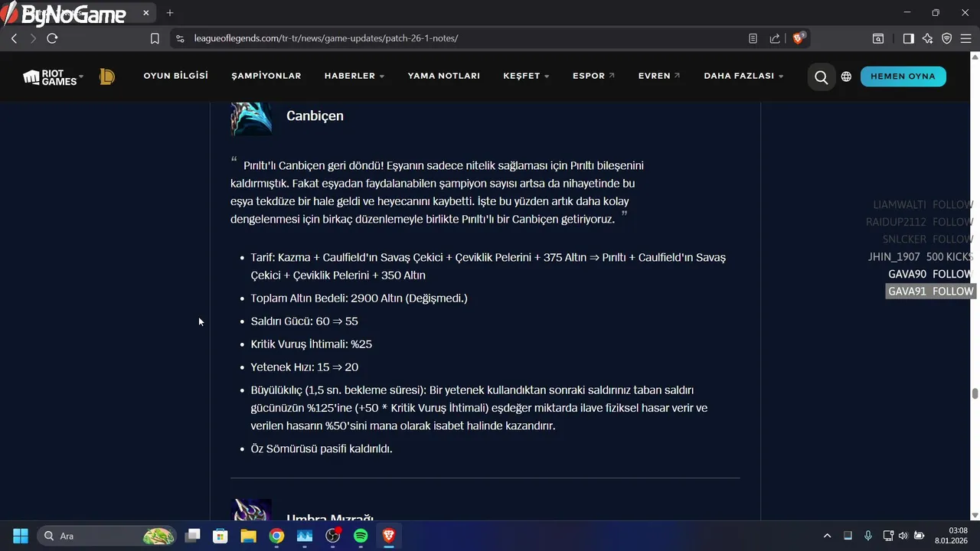Viewport: 980px width, 551px height.
Task: Click the HEMEN OYNA button
Action: pos(903,77)
